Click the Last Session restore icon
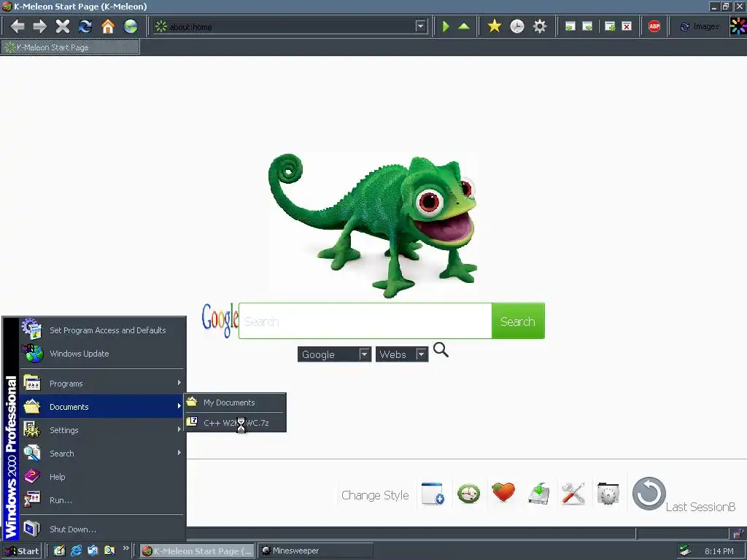747x560 pixels. [649, 494]
